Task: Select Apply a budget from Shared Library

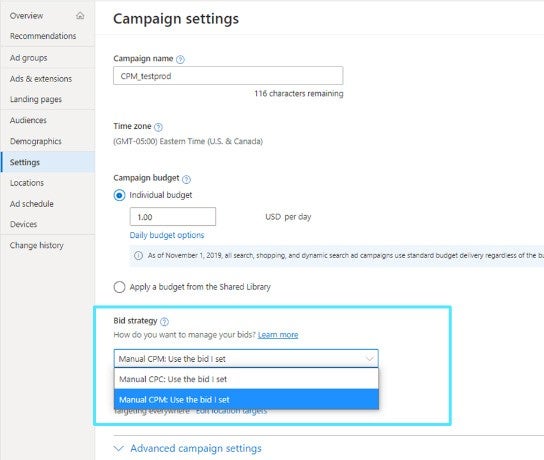Action: coord(119,287)
